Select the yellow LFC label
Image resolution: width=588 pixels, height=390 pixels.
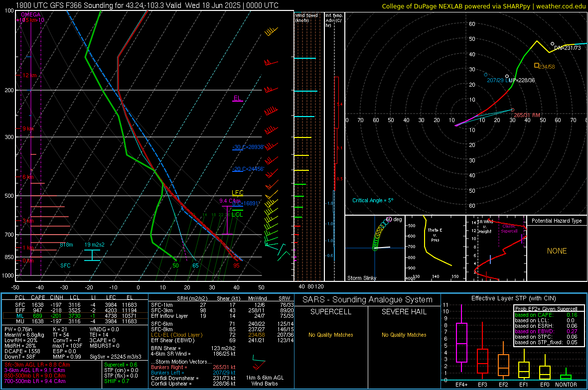(237, 193)
